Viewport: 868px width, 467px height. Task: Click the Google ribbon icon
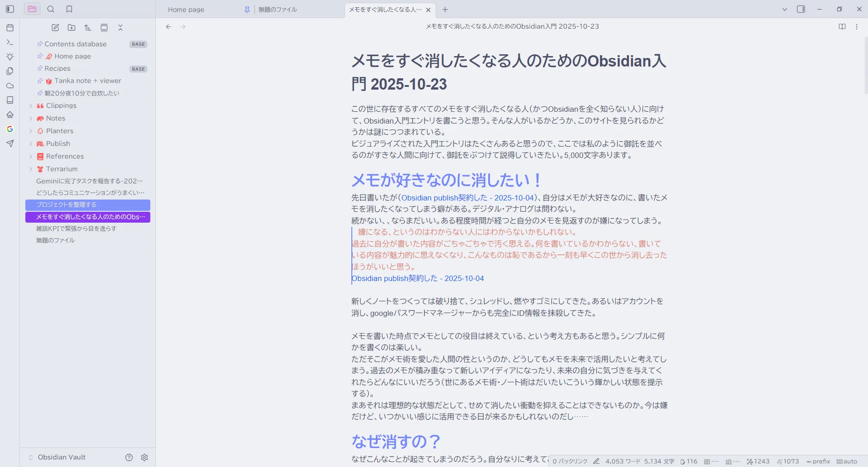coord(10,129)
